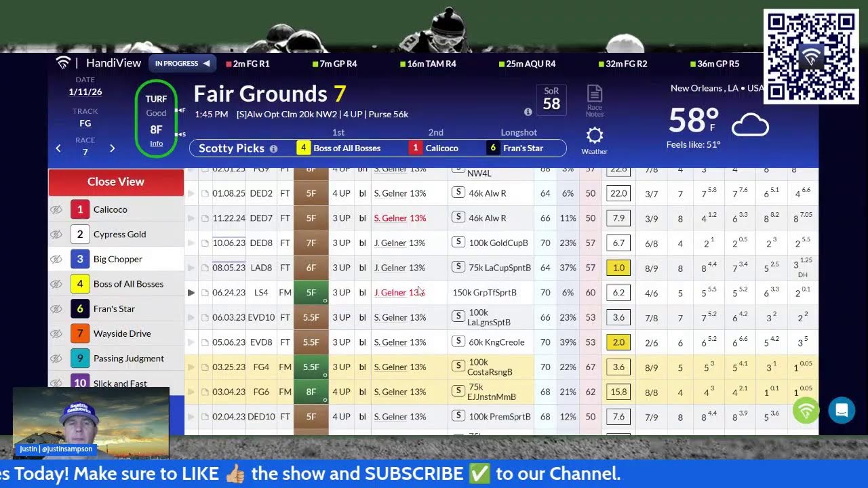
Task: Go to previous race with left chevron
Action: pyautogui.click(x=58, y=148)
